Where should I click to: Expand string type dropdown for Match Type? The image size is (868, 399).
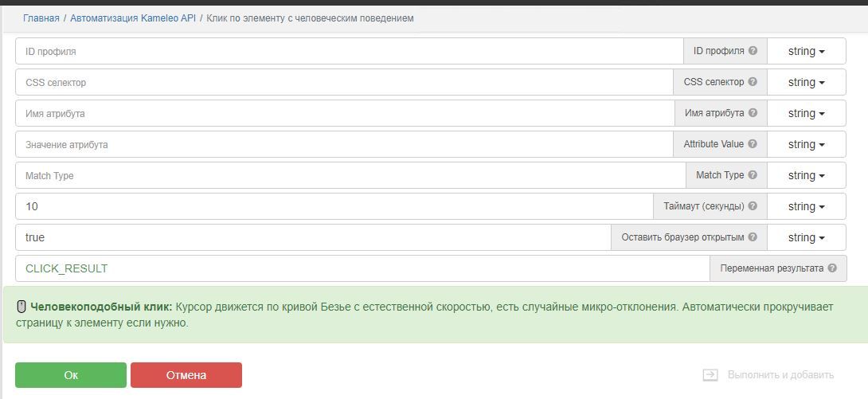[x=806, y=175]
